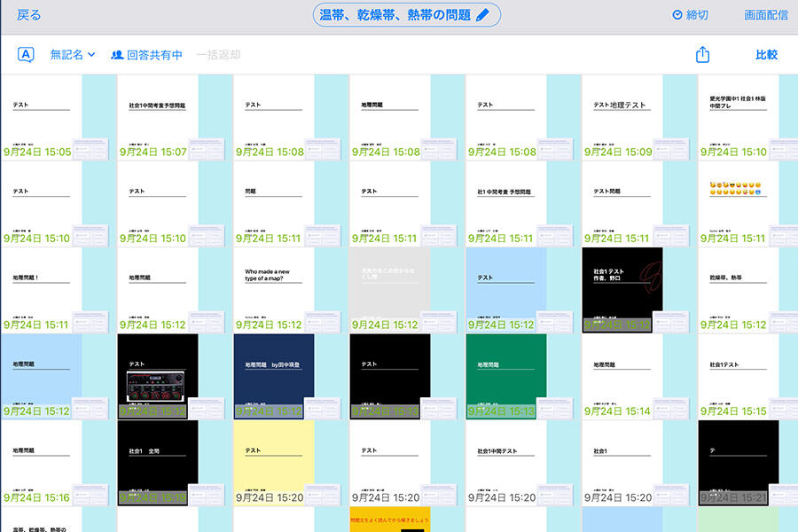Go back using 戻る
The height and width of the screenshot is (532, 798).
28,15
